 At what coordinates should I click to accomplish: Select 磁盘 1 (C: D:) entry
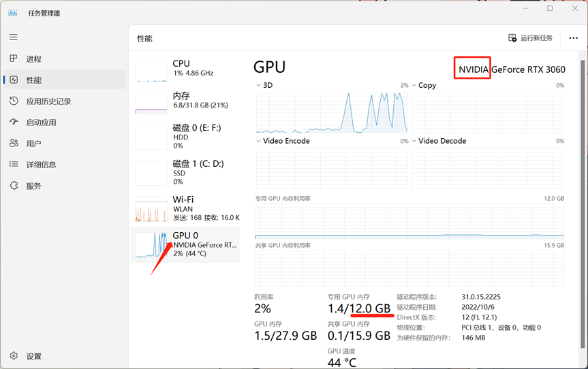pos(185,173)
